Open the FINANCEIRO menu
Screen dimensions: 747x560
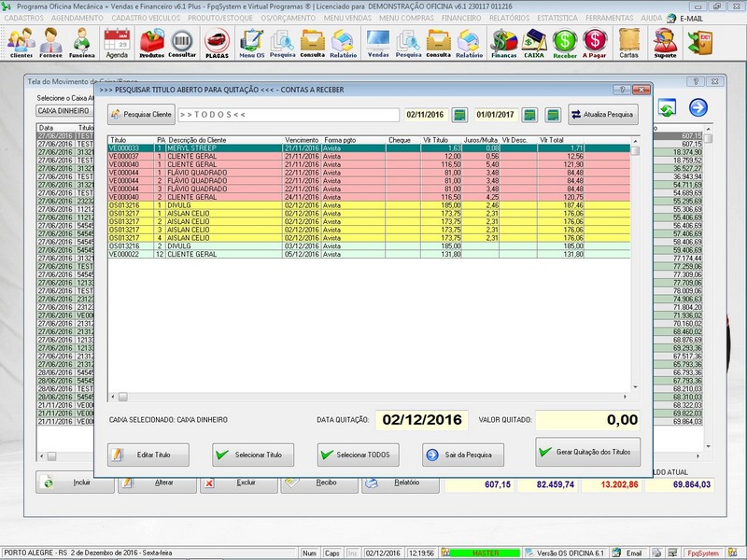coord(461,18)
